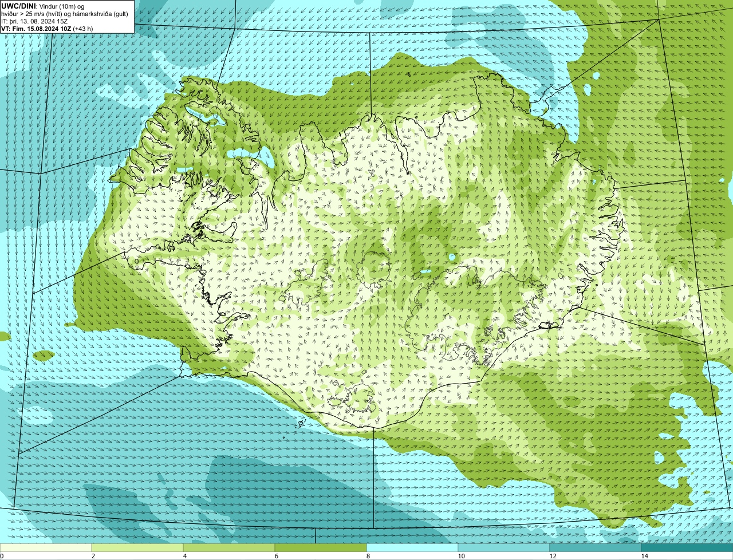Click the legend scale label "6"
The height and width of the screenshot is (560, 733).
[276, 556]
